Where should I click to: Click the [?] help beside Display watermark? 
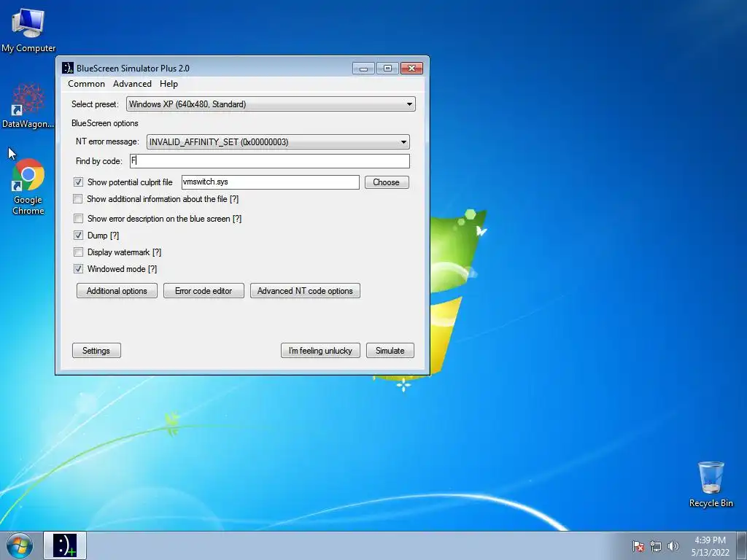pos(157,252)
